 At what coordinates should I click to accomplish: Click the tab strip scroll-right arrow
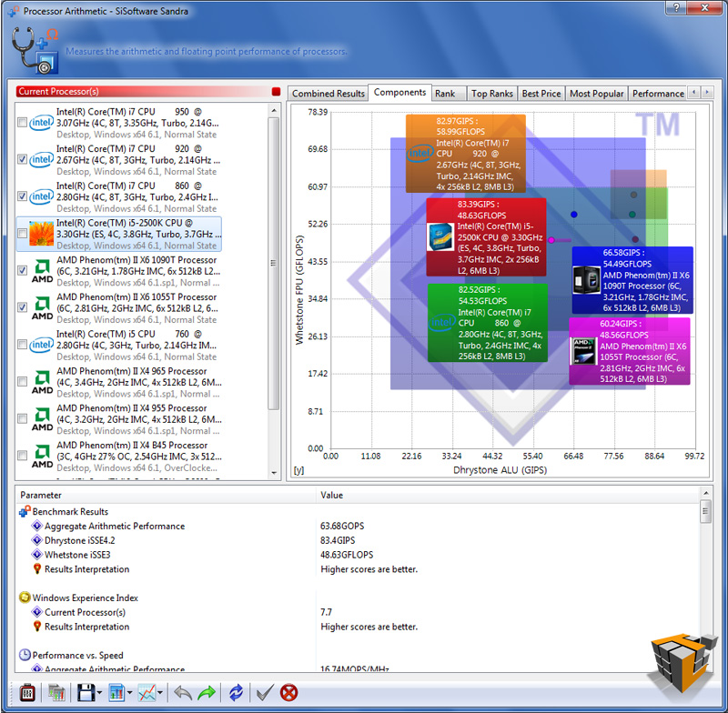coord(707,93)
